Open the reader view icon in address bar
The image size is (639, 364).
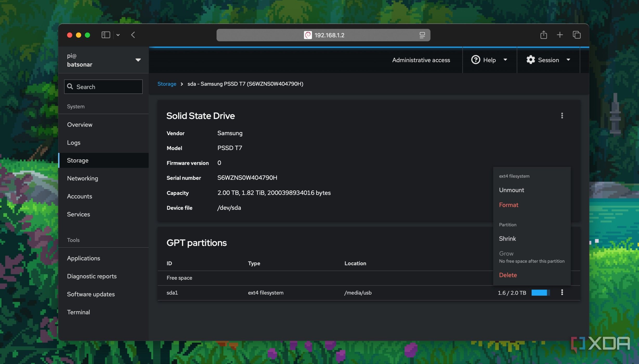pyautogui.click(x=422, y=35)
